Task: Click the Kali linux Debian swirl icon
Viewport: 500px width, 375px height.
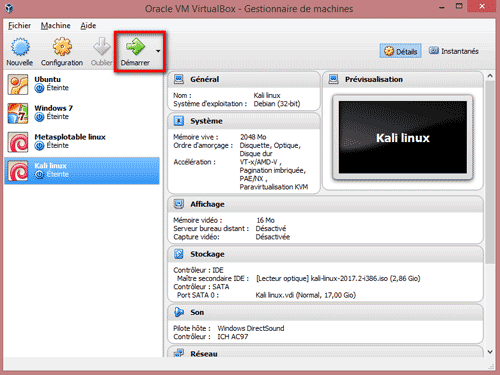Action: tap(18, 171)
